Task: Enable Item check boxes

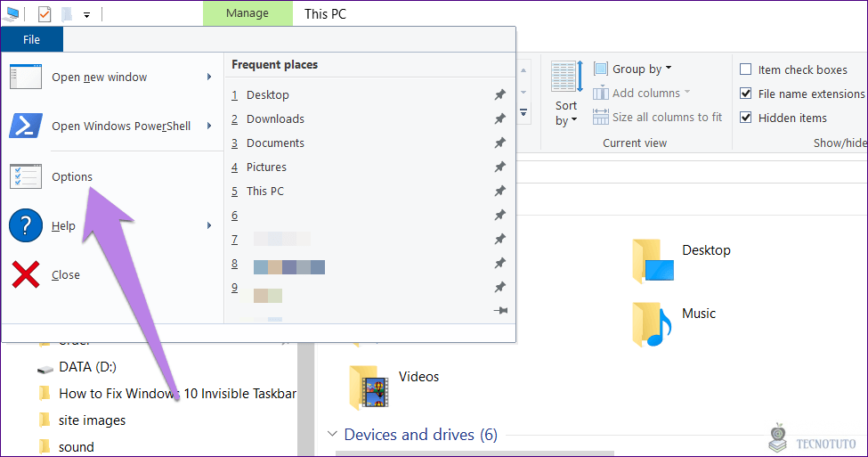Action: 746,69
